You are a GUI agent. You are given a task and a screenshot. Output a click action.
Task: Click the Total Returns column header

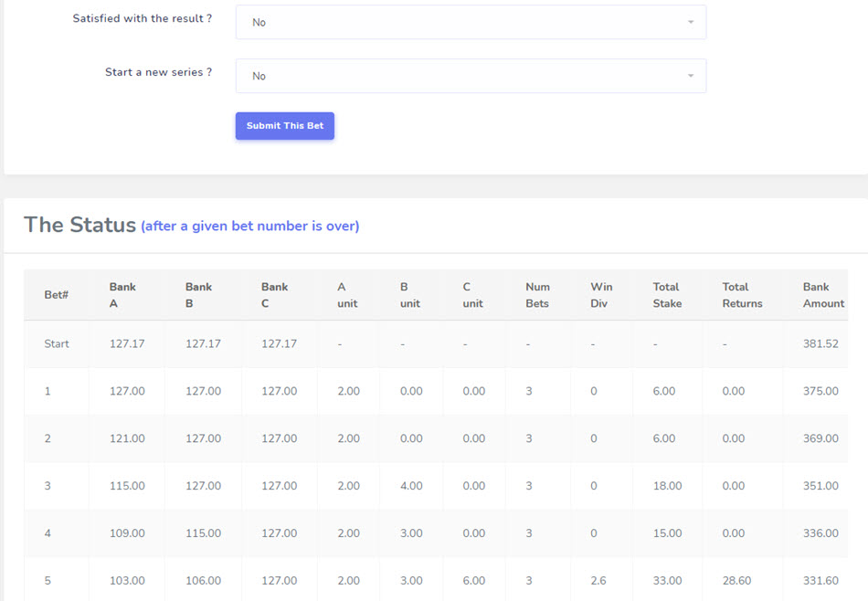742,295
